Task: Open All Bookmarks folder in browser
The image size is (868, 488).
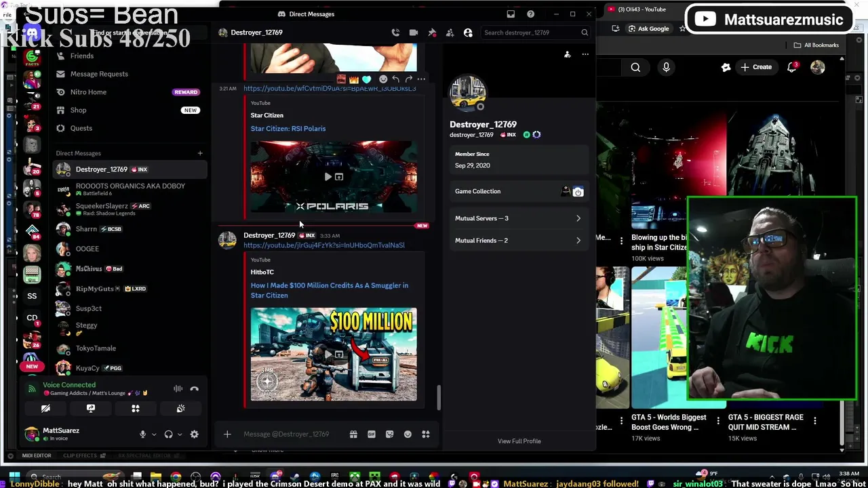Action: [817, 45]
